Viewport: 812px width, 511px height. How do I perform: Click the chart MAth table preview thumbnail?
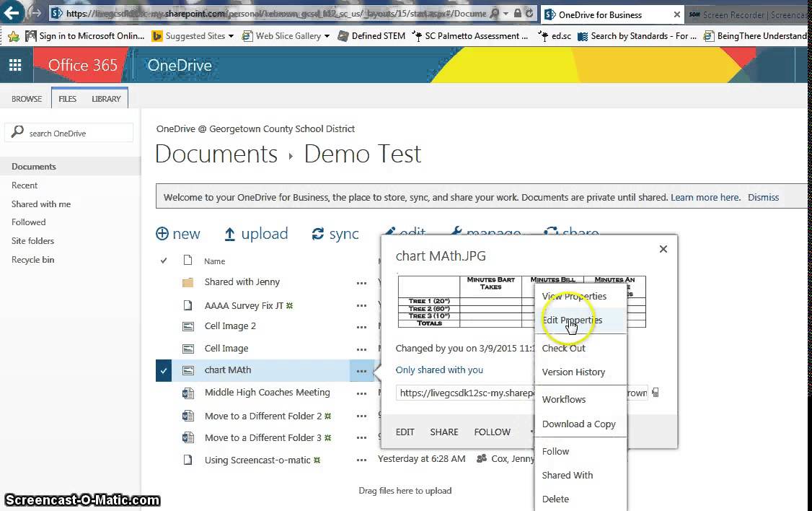pos(521,302)
